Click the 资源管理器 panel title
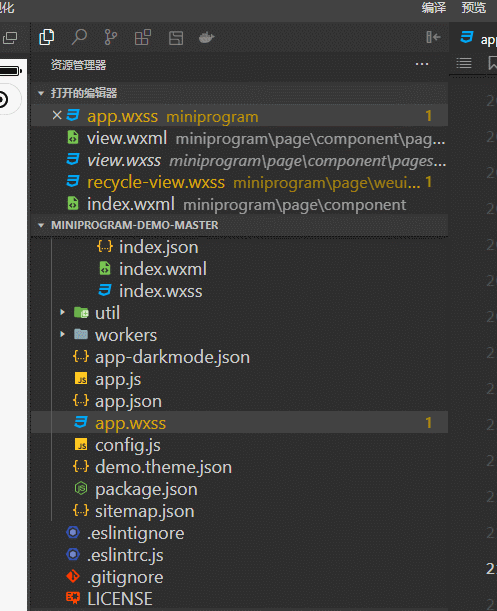The image size is (497, 611). tap(78, 65)
